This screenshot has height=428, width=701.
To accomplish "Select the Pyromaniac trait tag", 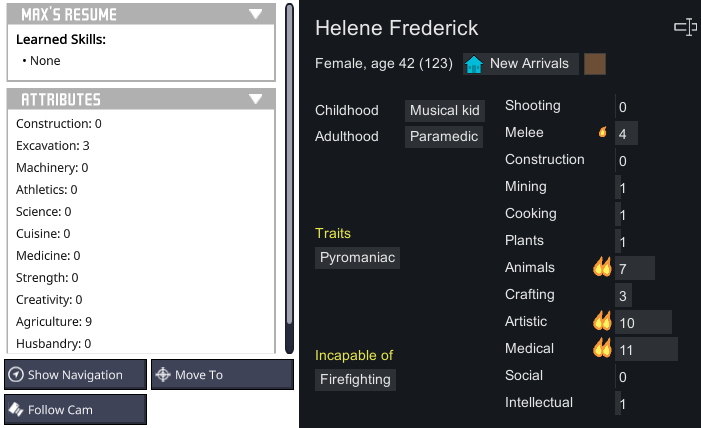I will [357, 258].
